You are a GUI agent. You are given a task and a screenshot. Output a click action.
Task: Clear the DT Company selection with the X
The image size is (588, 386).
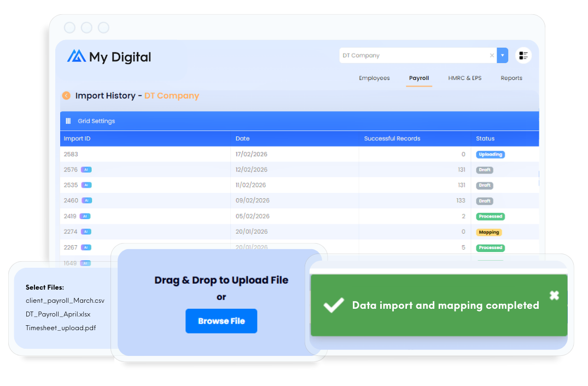pyautogui.click(x=492, y=55)
